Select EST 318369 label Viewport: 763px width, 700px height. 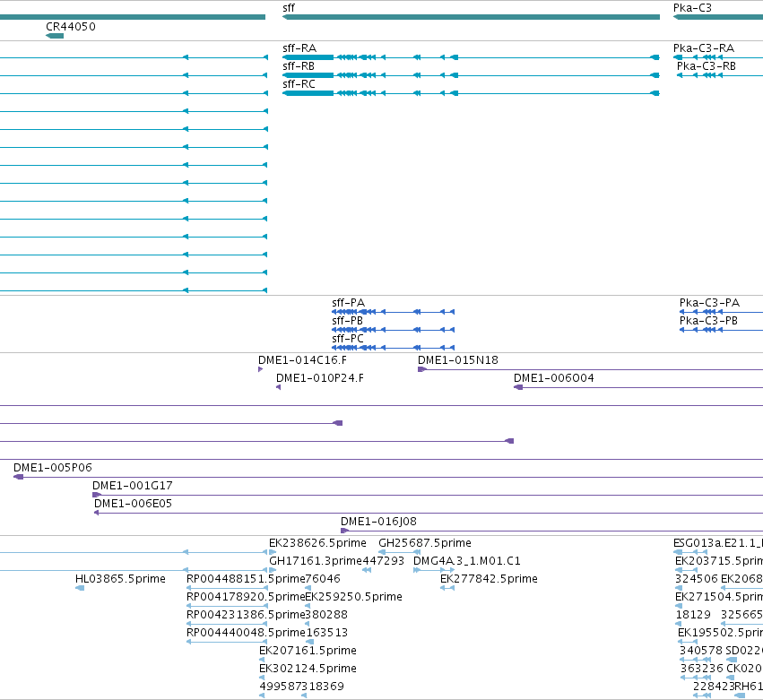(323, 687)
